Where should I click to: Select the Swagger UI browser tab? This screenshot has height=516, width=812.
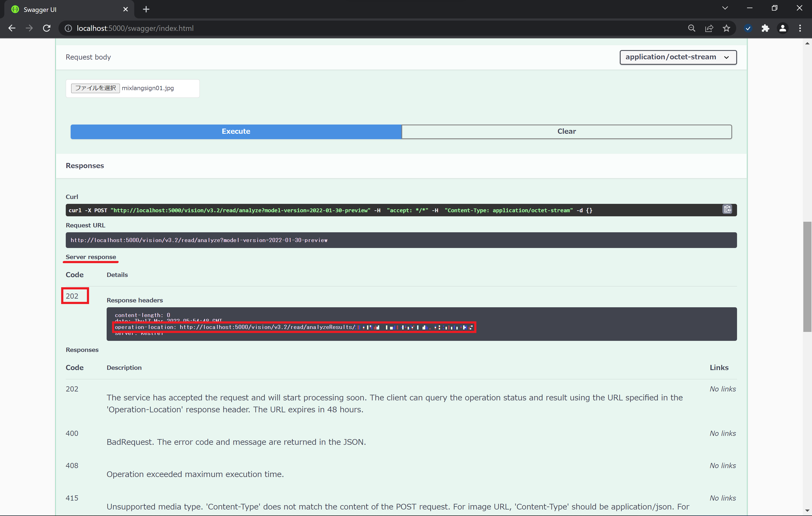67,9
